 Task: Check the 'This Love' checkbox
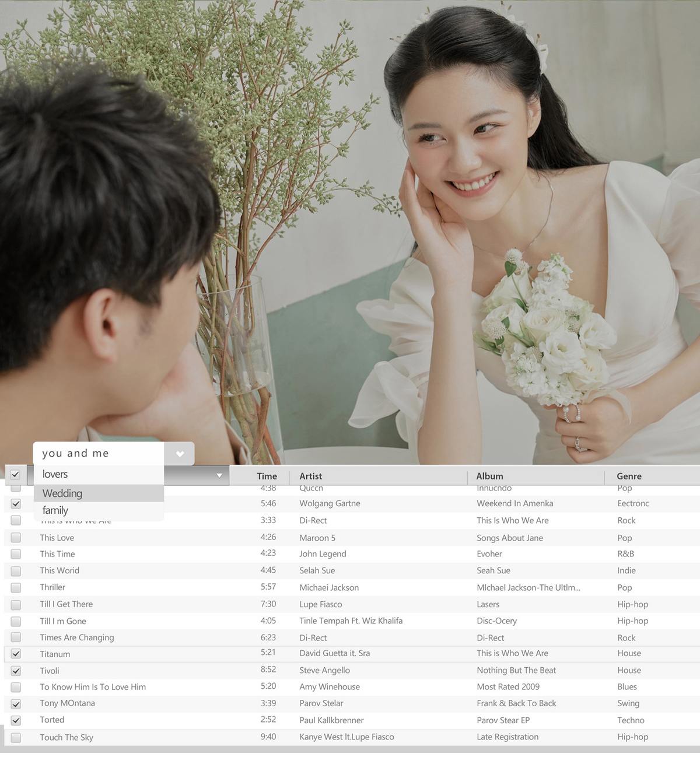16,538
